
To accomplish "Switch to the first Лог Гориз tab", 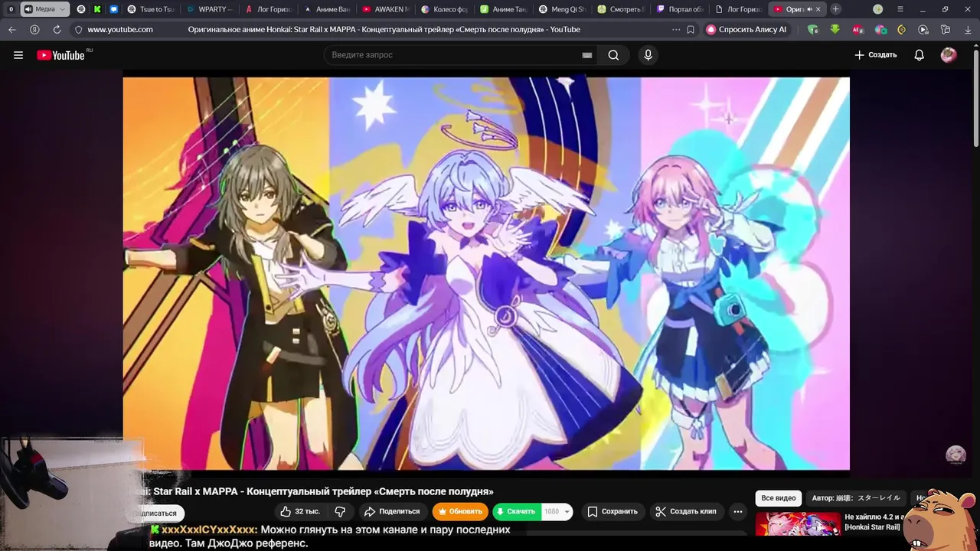I will pyautogui.click(x=268, y=9).
